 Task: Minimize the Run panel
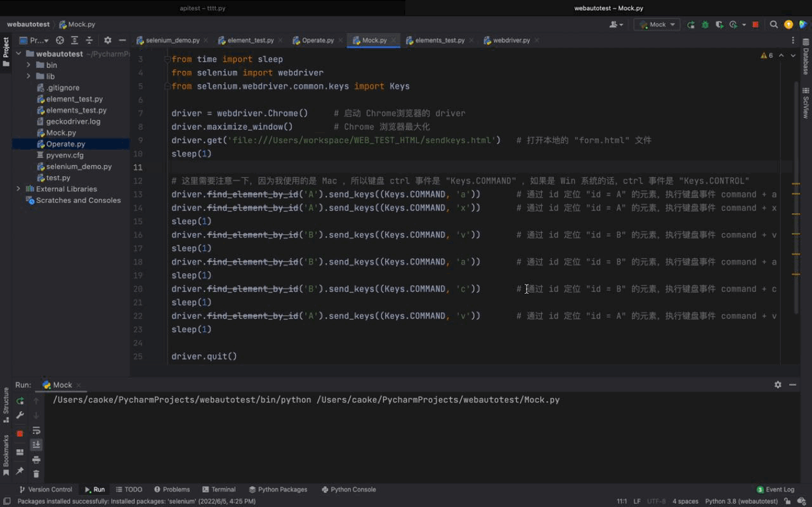[x=792, y=385]
